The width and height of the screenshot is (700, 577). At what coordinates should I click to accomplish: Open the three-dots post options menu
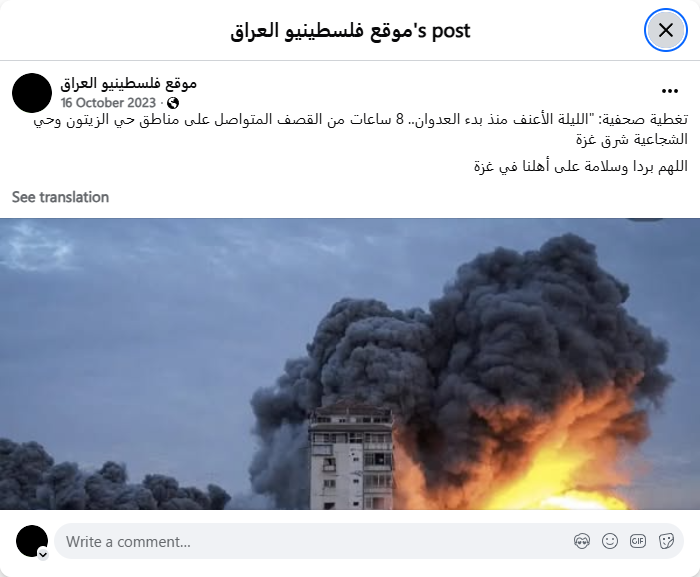click(x=670, y=91)
